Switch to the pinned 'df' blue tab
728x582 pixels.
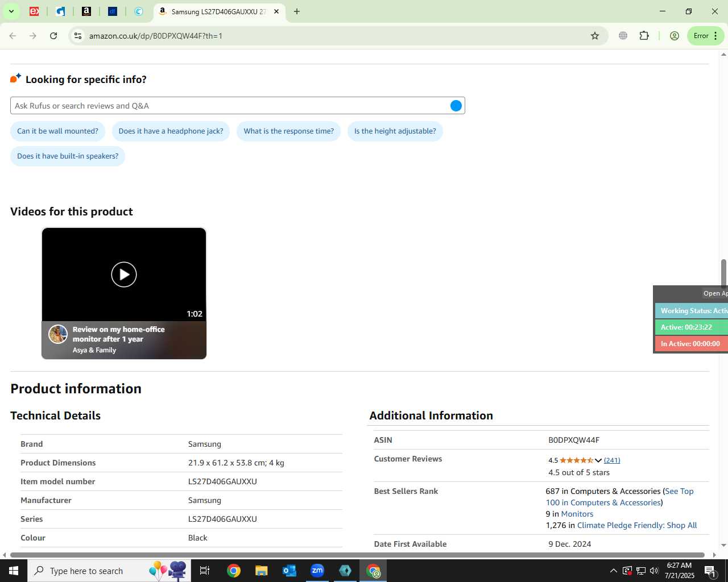click(113, 11)
